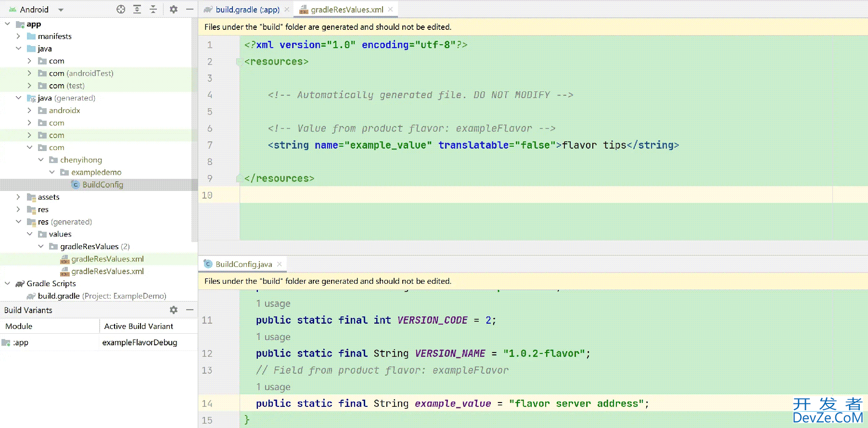Click the Gradle Scripts elephant icon
This screenshot has height=428, width=868.
[20, 284]
